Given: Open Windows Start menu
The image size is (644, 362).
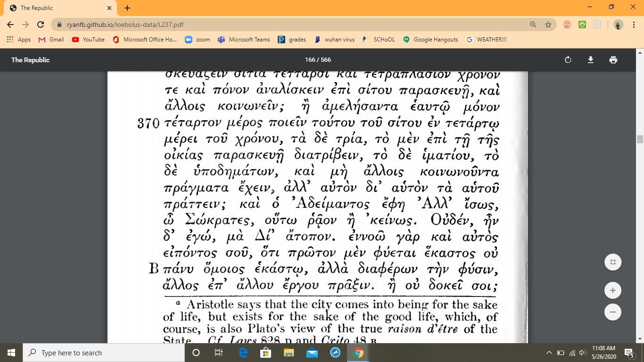Looking at the screenshot, I should coord(11,353).
